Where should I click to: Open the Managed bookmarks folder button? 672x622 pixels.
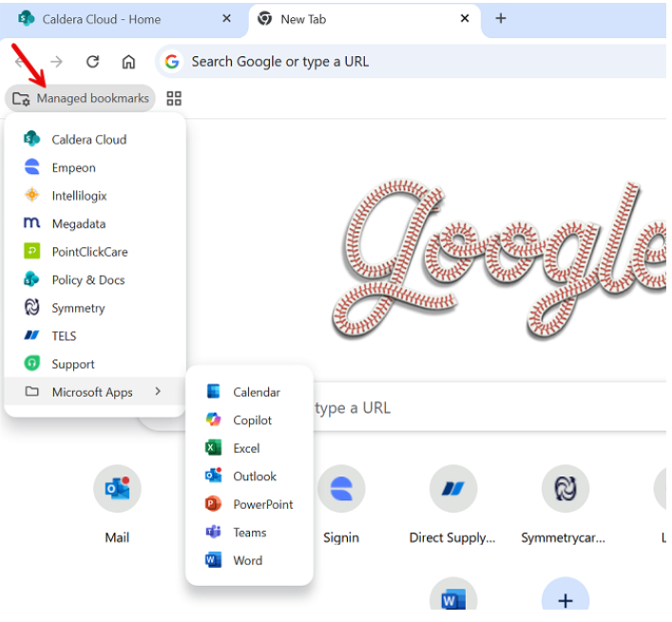click(x=80, y=98)
